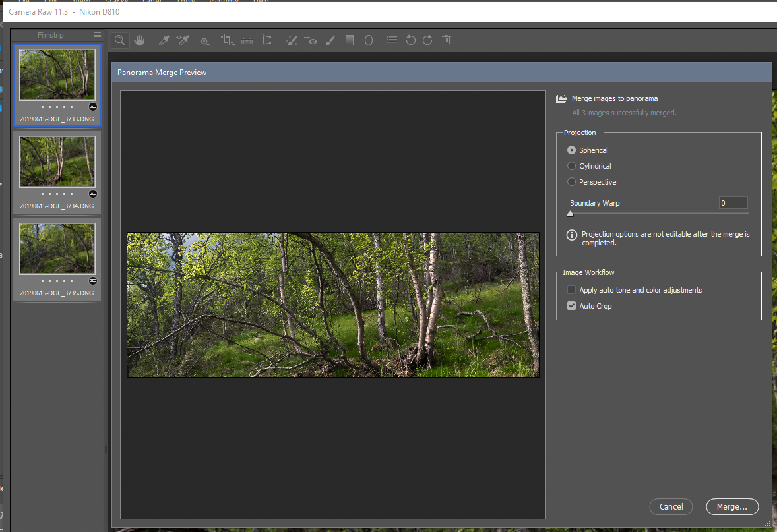Select the Zoom tool in toolbar
Viewport: 777px width, 532px height.
click(x=119, y=40)
